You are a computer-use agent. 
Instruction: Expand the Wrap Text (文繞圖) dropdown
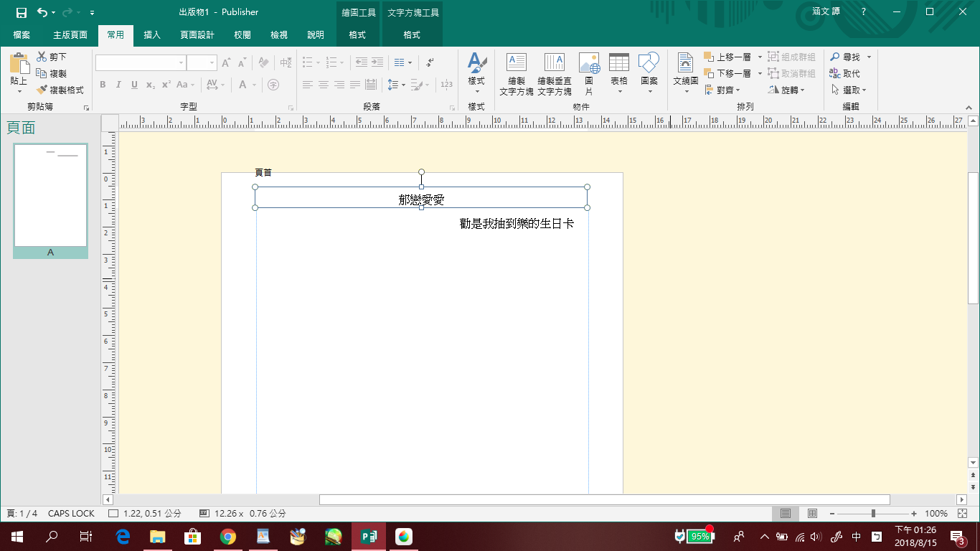pyautogui.click(x=685, y=91)
